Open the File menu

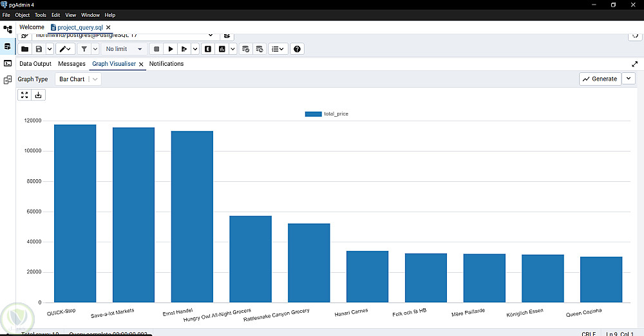click(6, 15)
